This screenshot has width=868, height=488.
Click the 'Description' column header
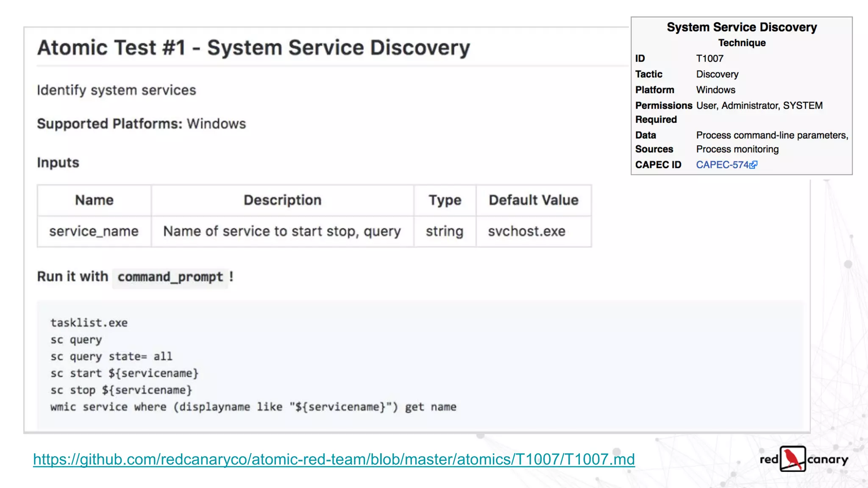(x=282, y=200)
